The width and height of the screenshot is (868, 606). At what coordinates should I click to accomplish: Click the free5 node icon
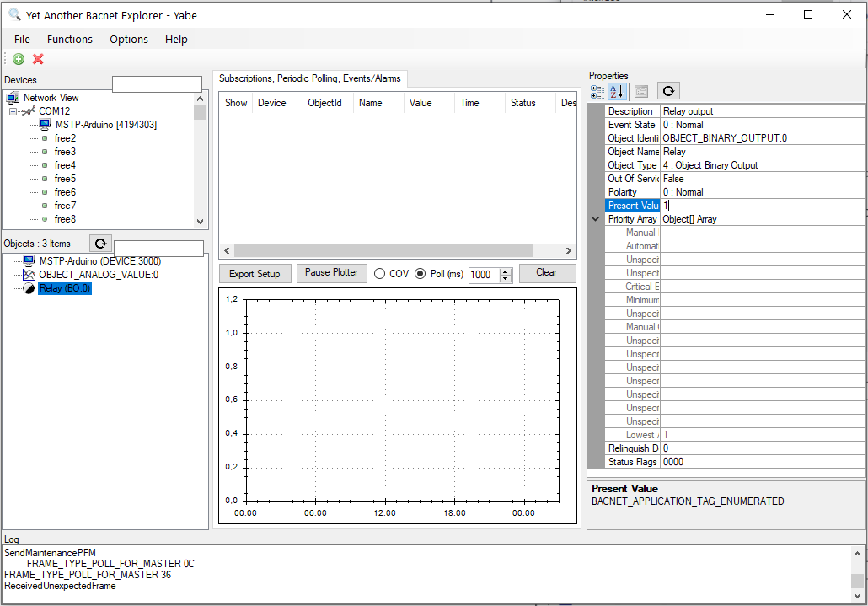(45, 179)
